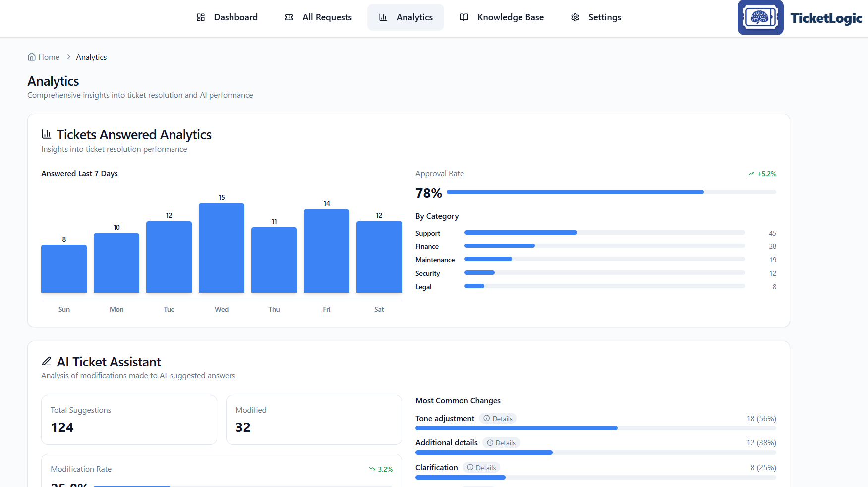
Task: Click the Analytics bar chart icon
Action: click(x=383, y=17)
